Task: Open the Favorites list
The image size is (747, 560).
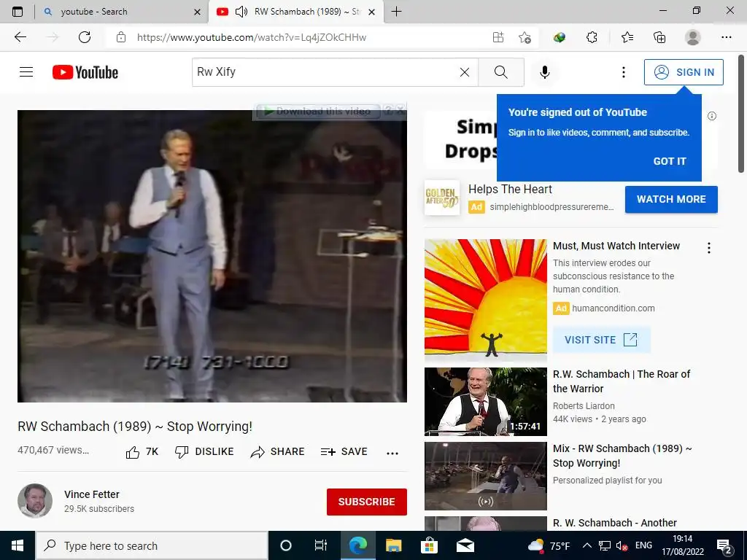Action: (x=627, y=37)
